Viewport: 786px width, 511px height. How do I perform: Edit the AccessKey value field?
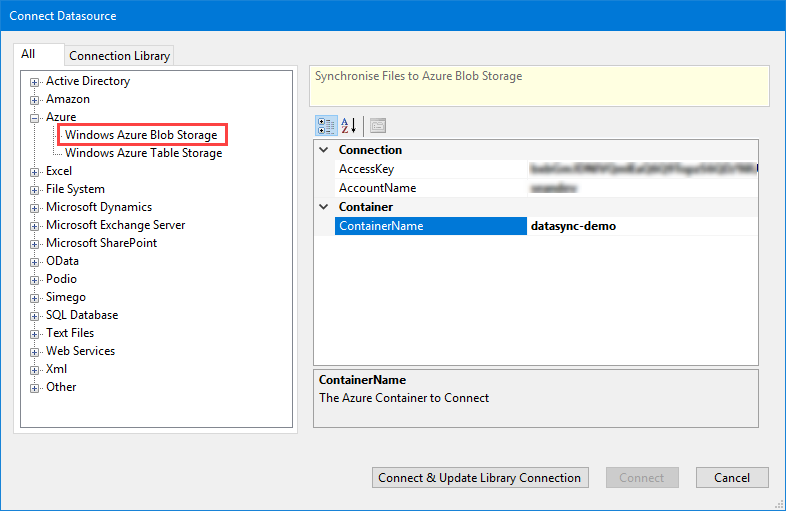[643, 169]
